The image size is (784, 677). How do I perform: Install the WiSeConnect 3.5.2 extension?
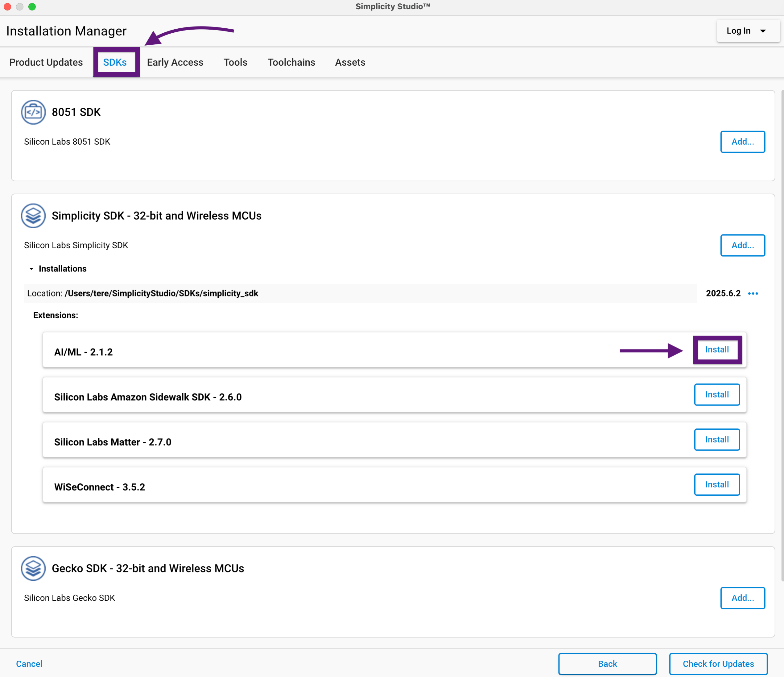(717, 485)
